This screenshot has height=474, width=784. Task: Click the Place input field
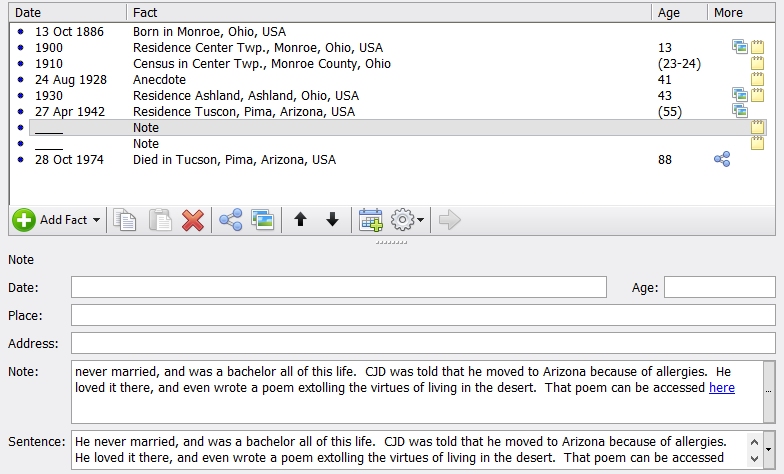pos(422,316)
